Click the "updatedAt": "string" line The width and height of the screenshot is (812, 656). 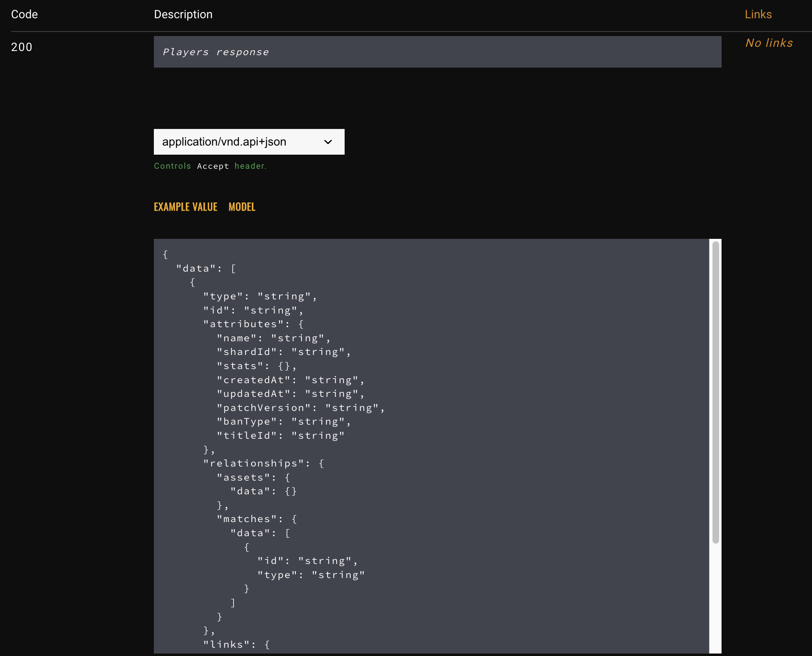291,394
